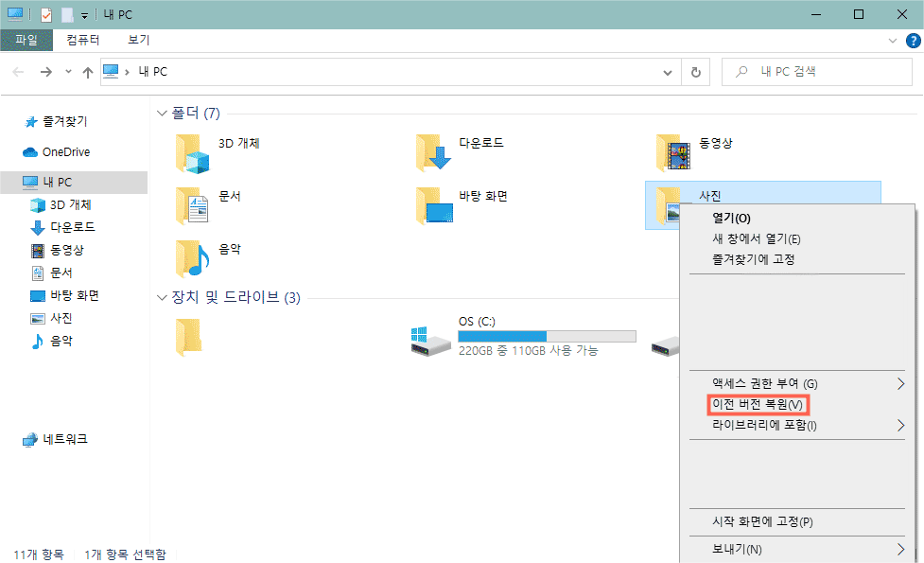Switch to the 보기 ribbon tab
Viewport: 924px width, 563px height.
pos(138,41)
